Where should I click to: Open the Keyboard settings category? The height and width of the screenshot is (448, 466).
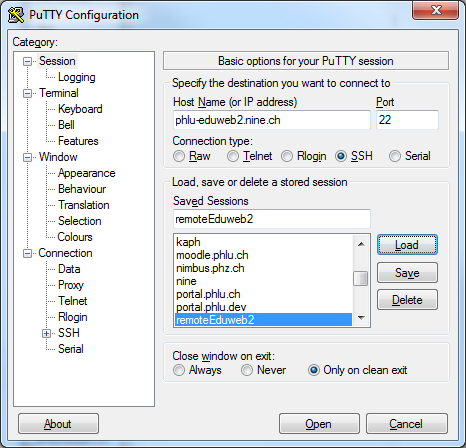(x=80, y=109)
